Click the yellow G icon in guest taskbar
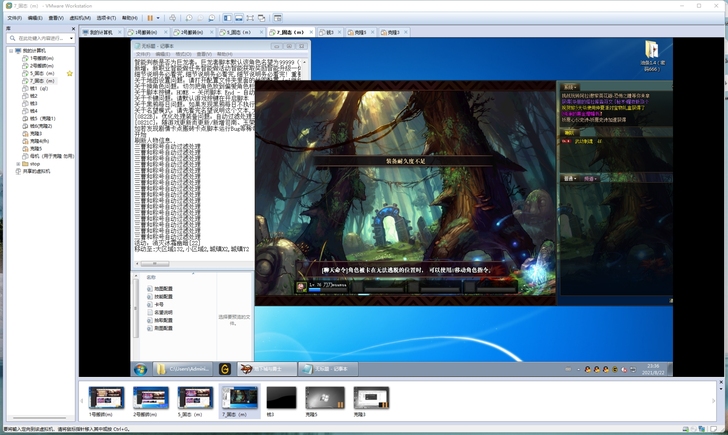 225,369
